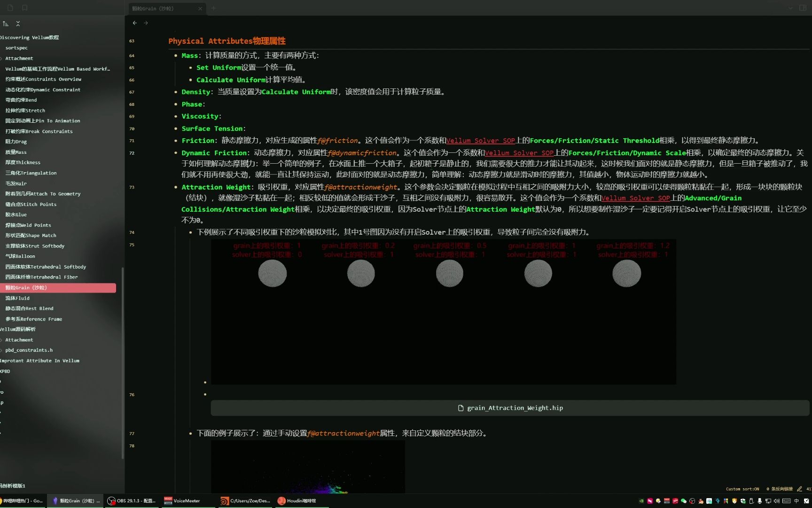This screenshot has width=812, height=508.
Task: Follow Vellum Solver SOP link in Attraction Weight paragraph
Action: pos(636,198)
